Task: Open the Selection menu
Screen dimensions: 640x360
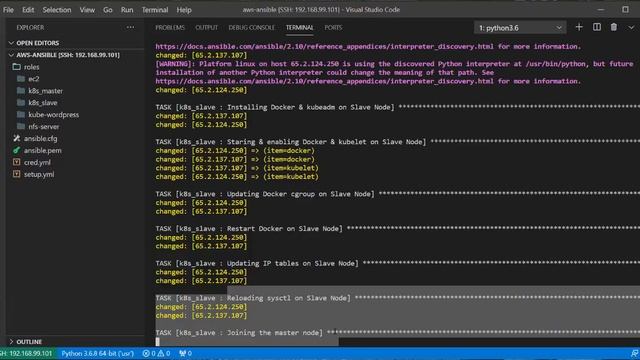Action: [x=57, y=10]
